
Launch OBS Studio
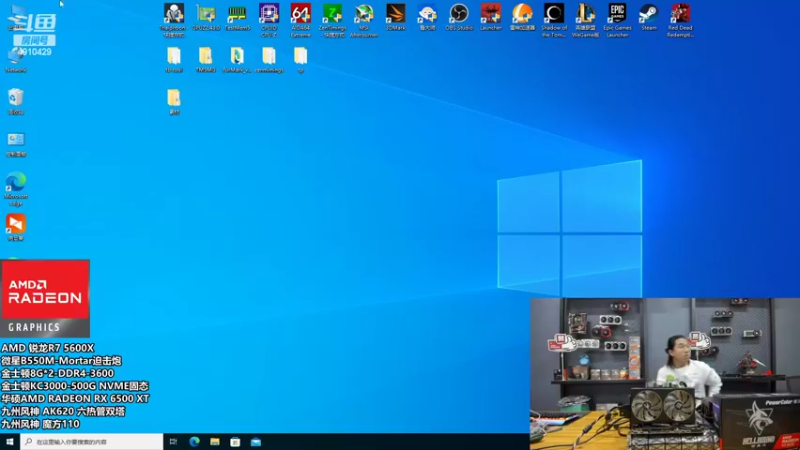(x=459, y=17)
